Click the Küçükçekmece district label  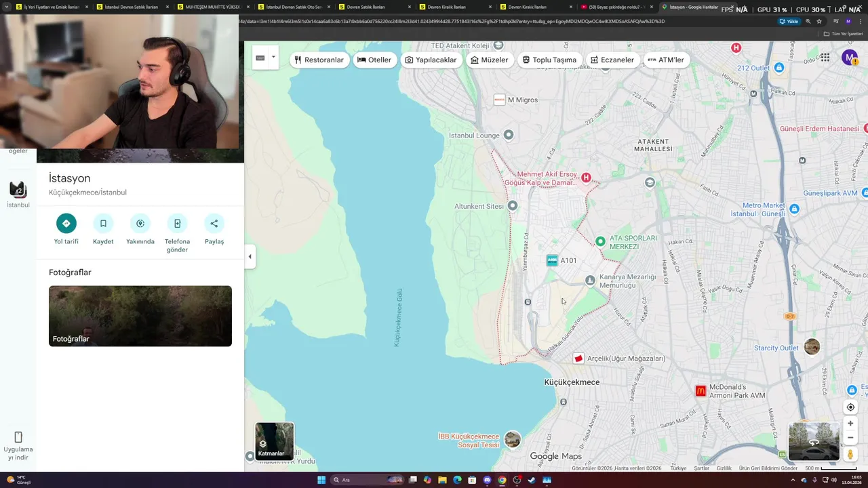pos(572,382)
